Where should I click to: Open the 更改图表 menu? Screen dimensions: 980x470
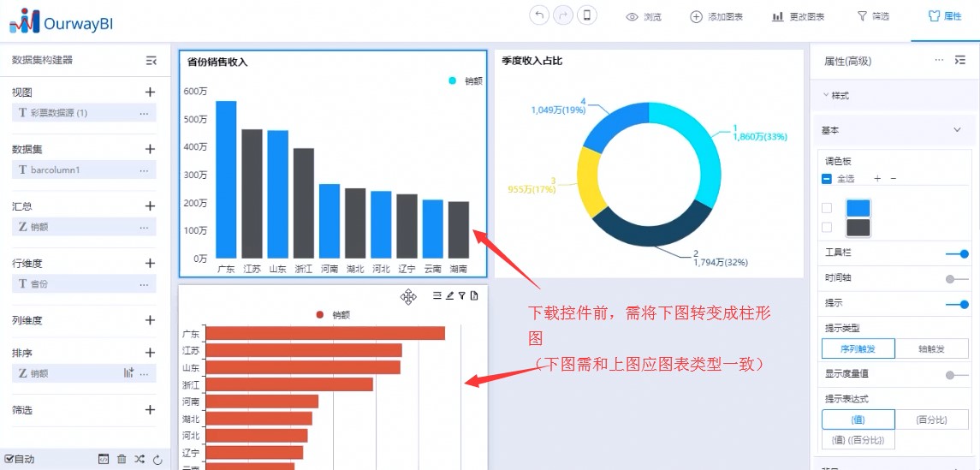pyautogui.click(x=799, y=17)
